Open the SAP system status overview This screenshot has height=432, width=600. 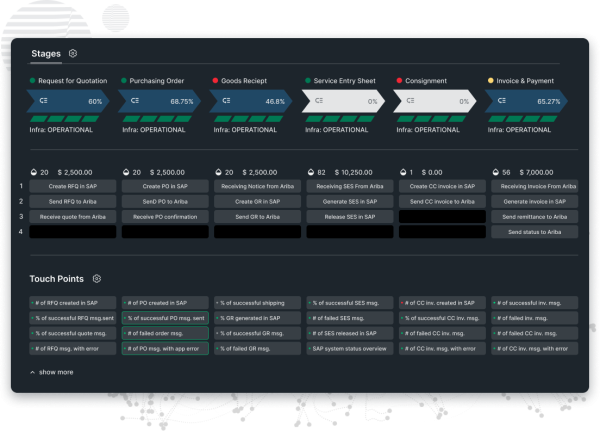point(347,348)
